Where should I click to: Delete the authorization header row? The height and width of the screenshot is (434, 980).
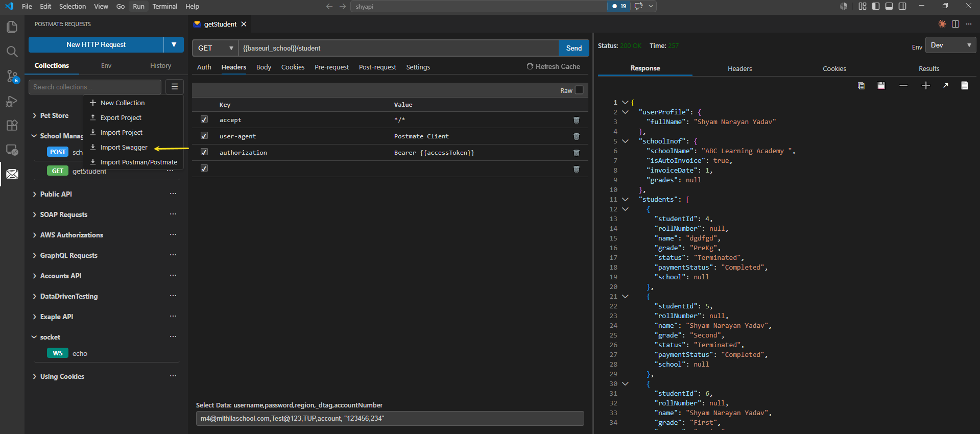click(x=577, y=153)
